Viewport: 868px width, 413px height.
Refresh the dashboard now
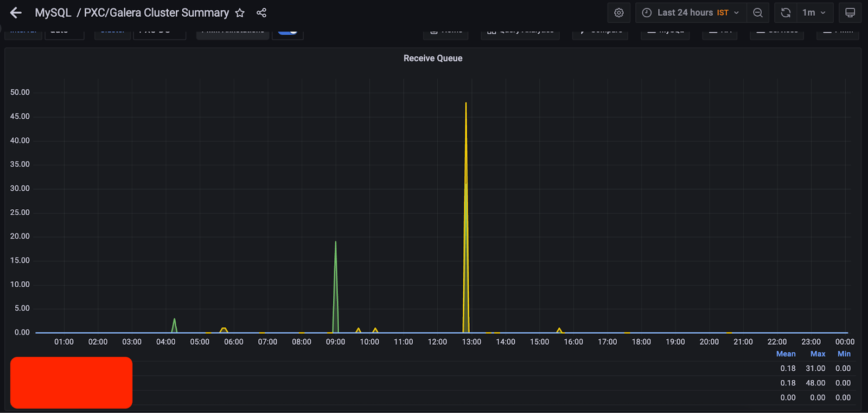(786, 12)
